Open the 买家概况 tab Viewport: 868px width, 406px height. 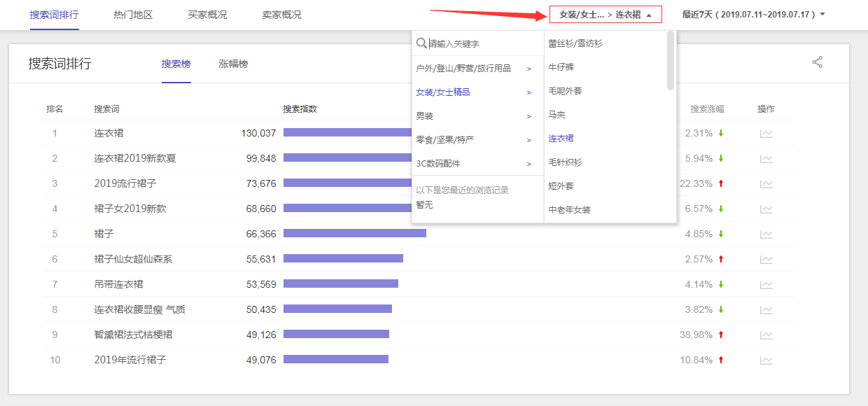click(207, 15)
